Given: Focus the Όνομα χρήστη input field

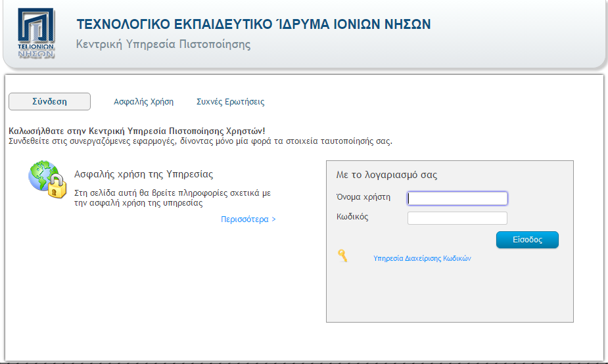Looking at the screenshot, I should [x=457, y=198].
